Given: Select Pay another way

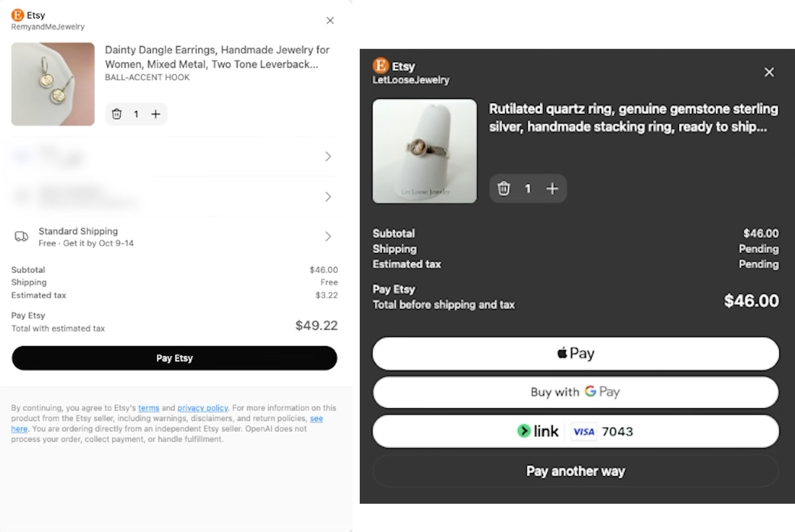Looking at the screenshot, I should tap(575, 471).
